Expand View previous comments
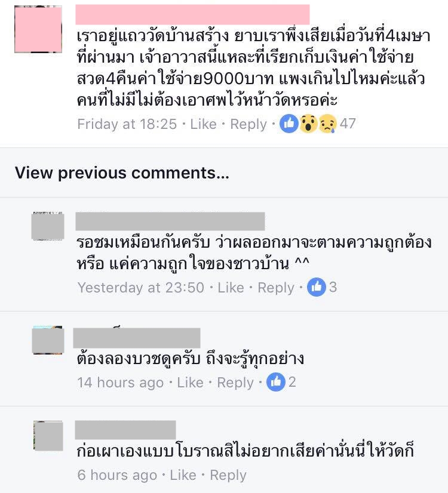The width and height of the screenshot is (448, 493). pyautogui.click(x=122, y=173)
